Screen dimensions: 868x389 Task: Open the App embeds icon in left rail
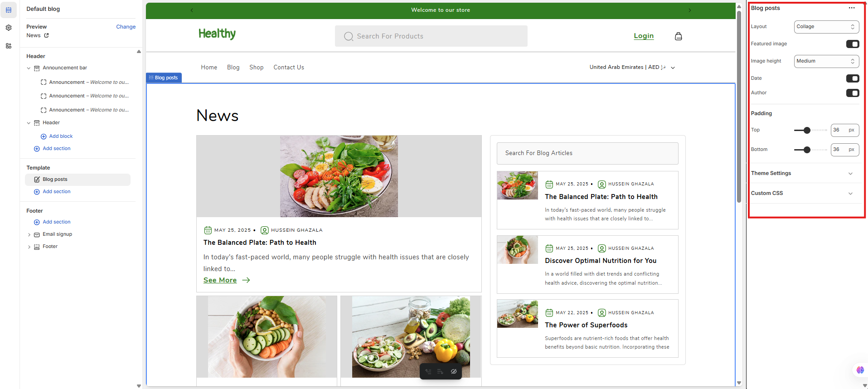click(x=9, y=46)
